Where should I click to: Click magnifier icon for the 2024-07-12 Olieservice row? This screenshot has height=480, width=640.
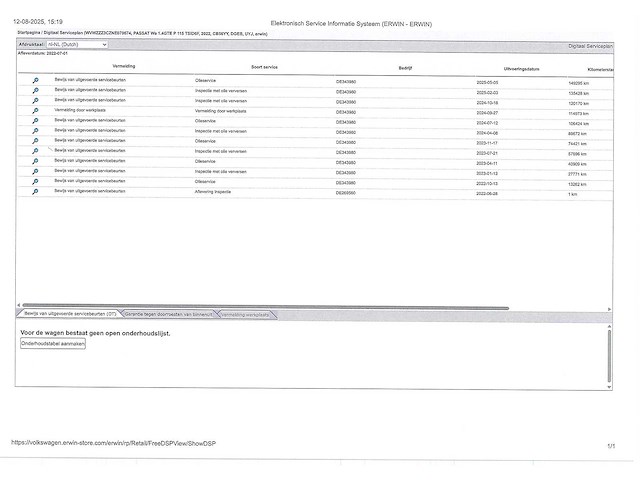[x=36, y=120]
